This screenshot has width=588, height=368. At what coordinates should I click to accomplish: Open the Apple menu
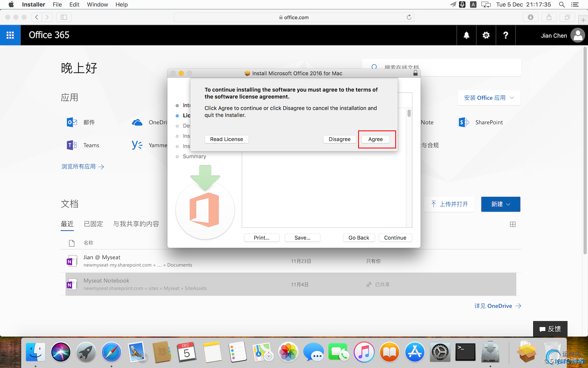(11, 4)
